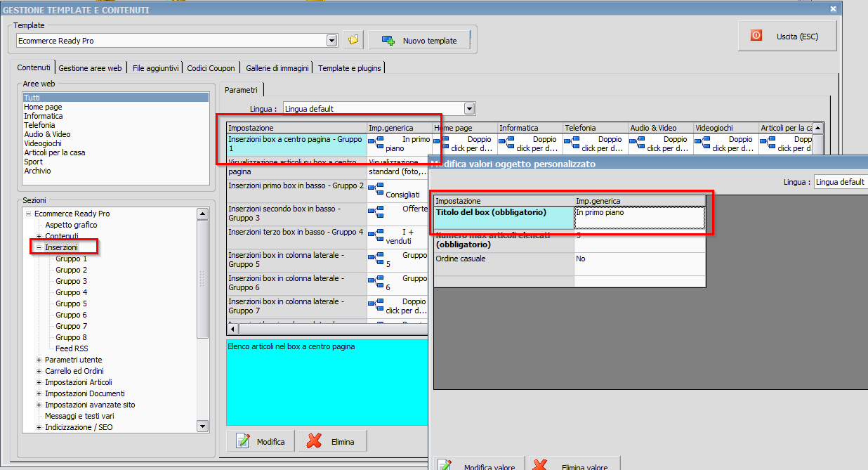Select Messaggi e testi vari in the tree

click(x=79, y=416)
